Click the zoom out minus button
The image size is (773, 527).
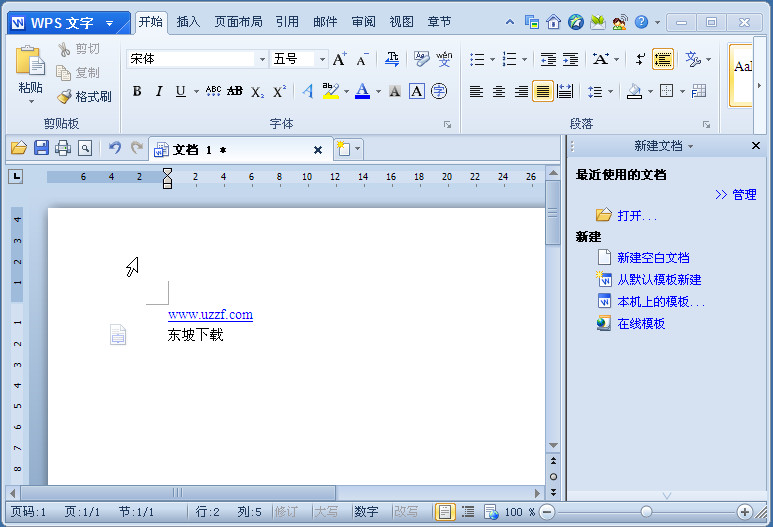547,512
